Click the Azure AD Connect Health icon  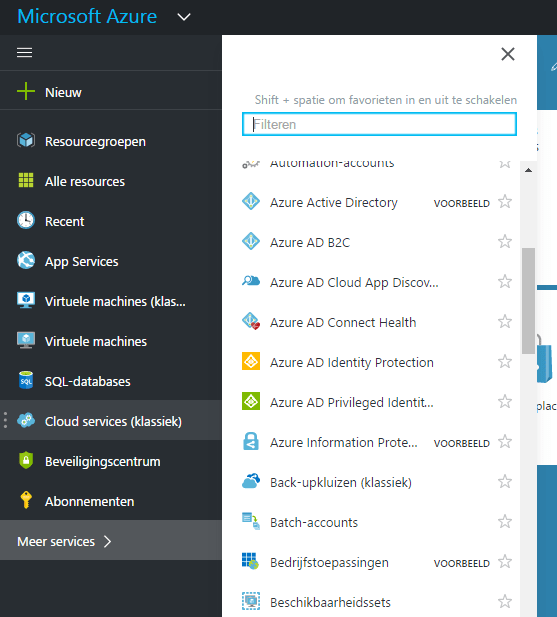point(251,321)
